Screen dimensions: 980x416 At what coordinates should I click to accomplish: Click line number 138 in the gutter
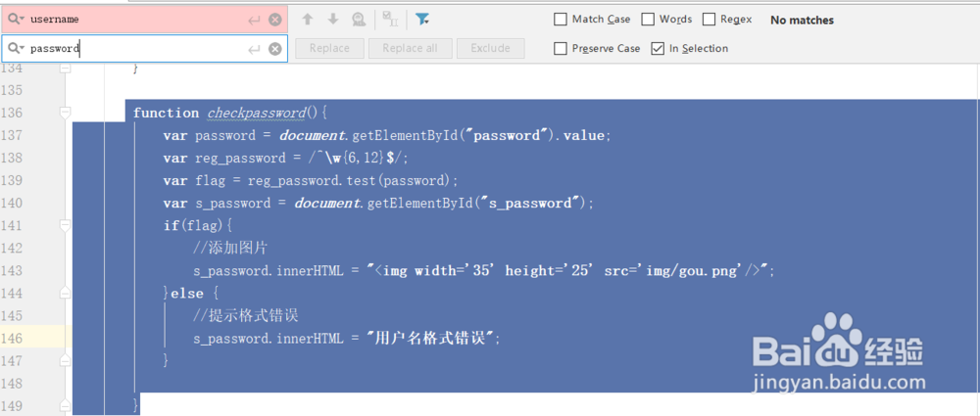[x=11, y=158]
